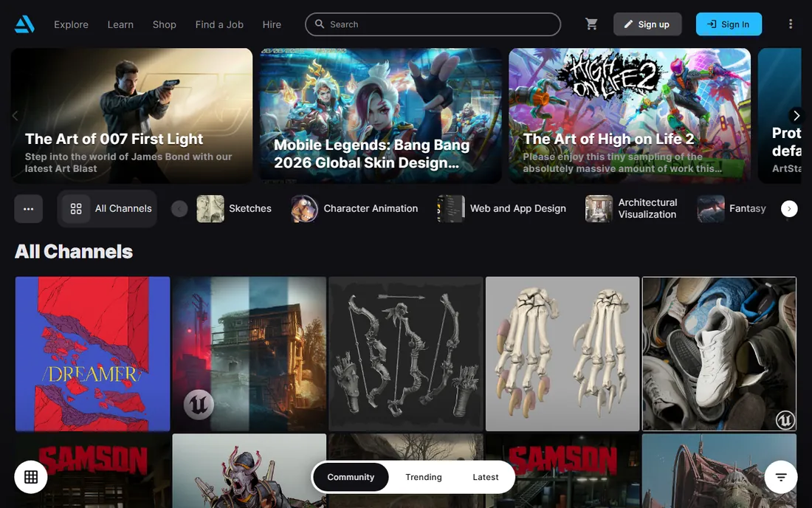
Task: Click the Fantasy channel thumbnail icon
Action: pos(710,209)
